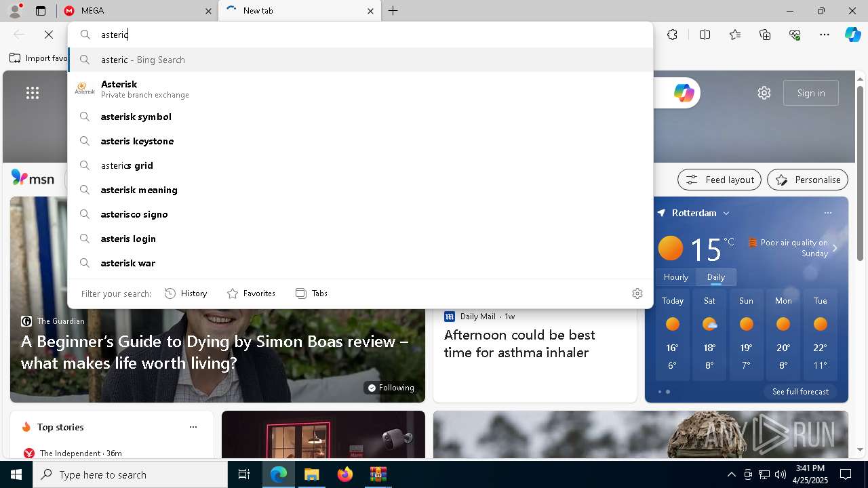Open the MSN logo link
Screen dimensions: 868x488
click(33, 179)
